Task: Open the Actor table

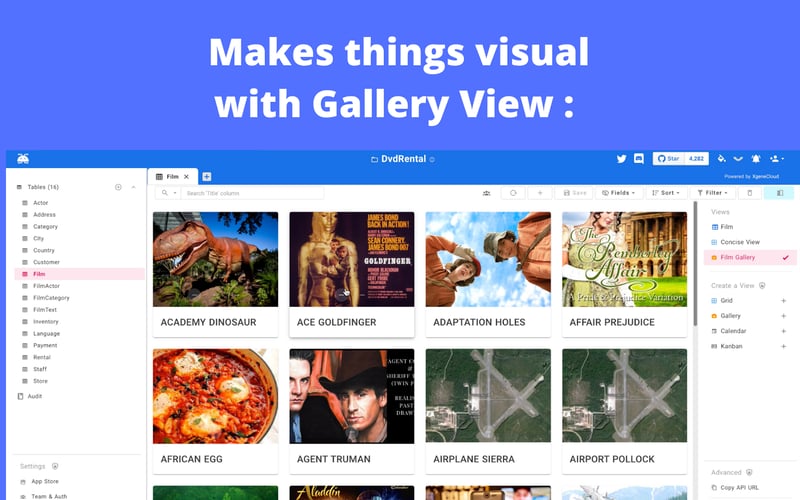Action: click(40, 203)
